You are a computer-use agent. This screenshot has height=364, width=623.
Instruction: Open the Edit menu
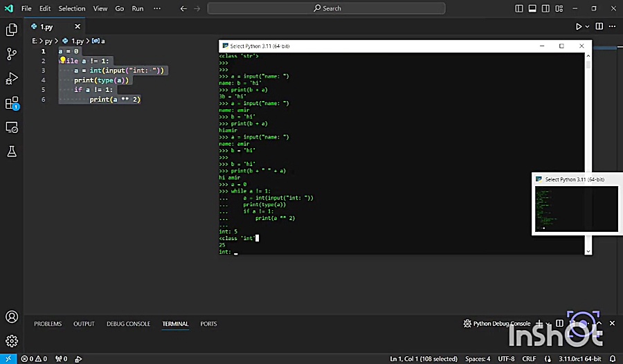[45, 8]
